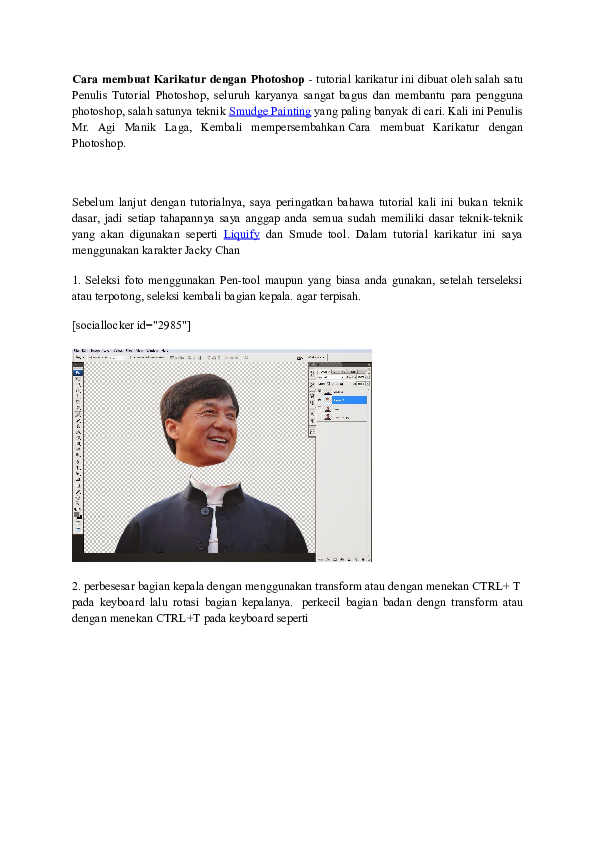
Task: Click the embedded Photoshop screenshot of the cut-out head
Action: (x=222, y=455)
